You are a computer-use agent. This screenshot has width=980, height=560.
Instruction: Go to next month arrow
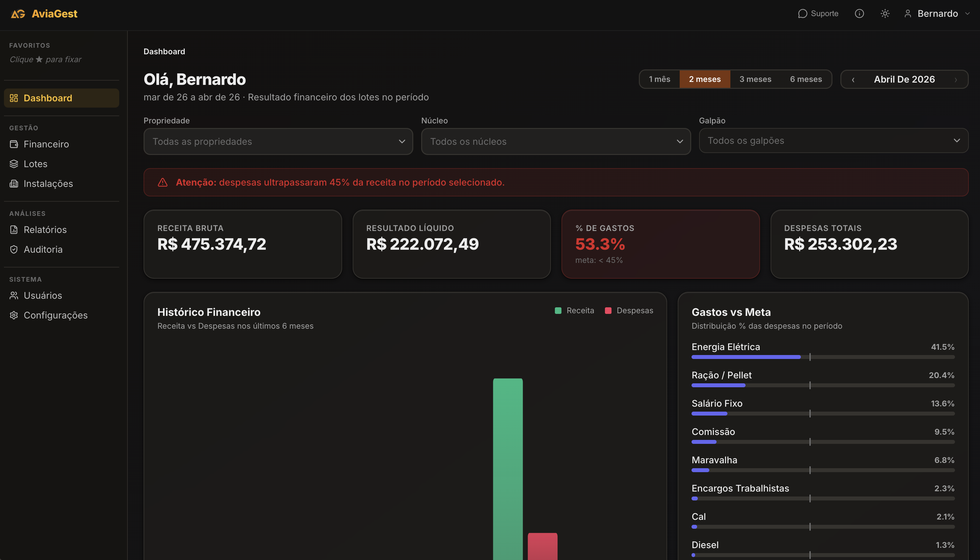point(956,80)
